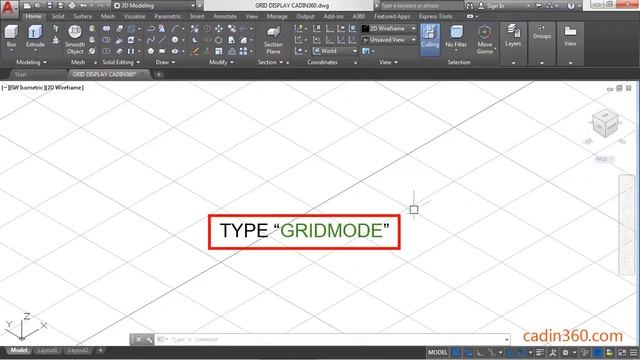The width and height of the screenshot is (640, 360).
Task: Open the command line history dropdown arrow
Action: (507, 340)
